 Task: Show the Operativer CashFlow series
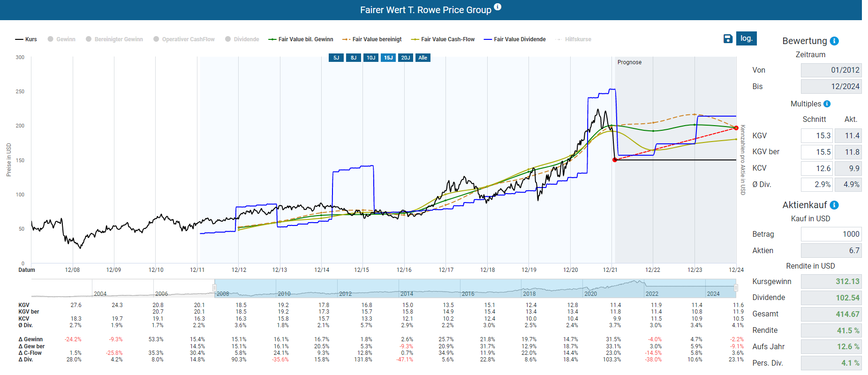[x=184, y=39]
